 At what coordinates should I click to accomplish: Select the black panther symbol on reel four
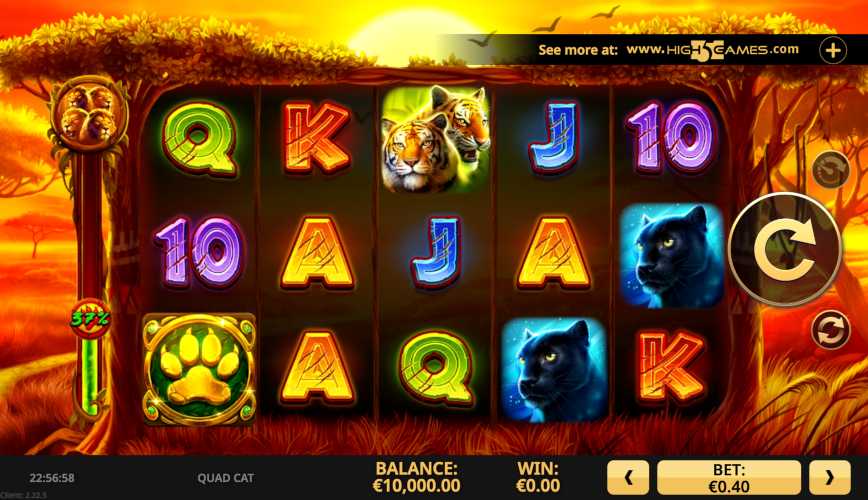[554, 370]
